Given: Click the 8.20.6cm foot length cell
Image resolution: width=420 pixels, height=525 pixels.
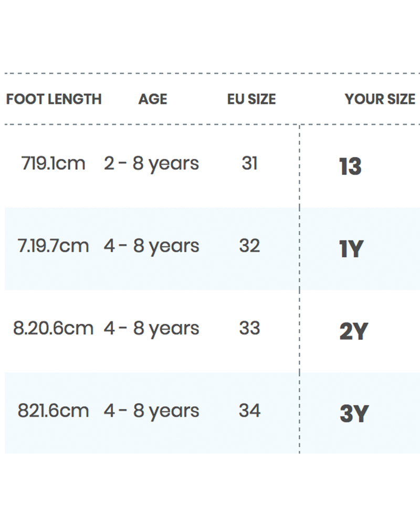Looking at the screenshot, I should tap(53, 328).
